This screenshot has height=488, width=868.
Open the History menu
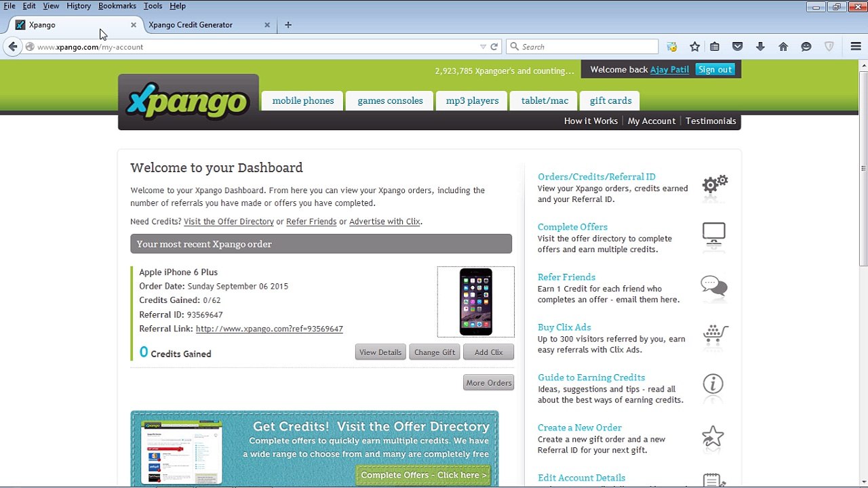[x=79, y=6]
